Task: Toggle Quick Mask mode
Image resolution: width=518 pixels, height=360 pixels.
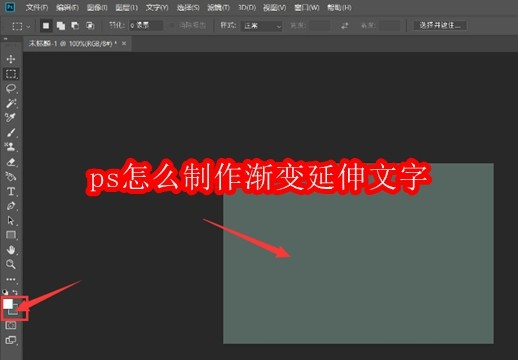Action: pos(11,325)
